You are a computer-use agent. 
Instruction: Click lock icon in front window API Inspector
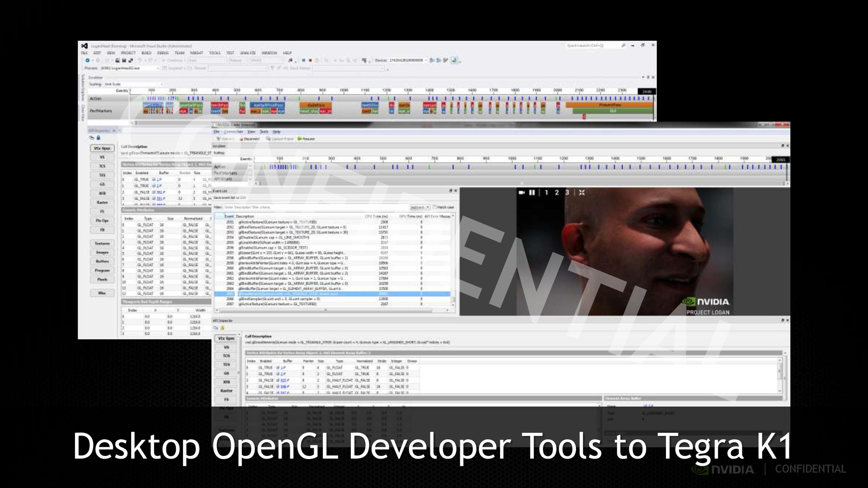tap(222, 328)
